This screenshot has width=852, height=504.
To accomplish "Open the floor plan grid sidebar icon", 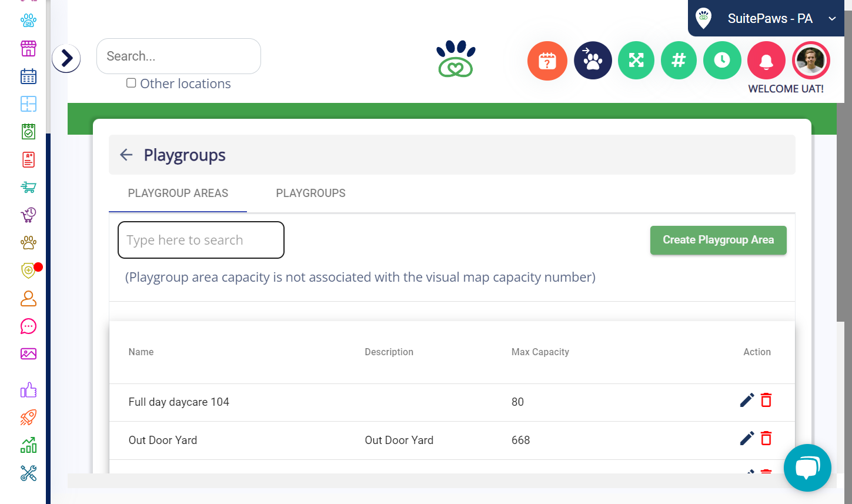I will tap(28, 104).
